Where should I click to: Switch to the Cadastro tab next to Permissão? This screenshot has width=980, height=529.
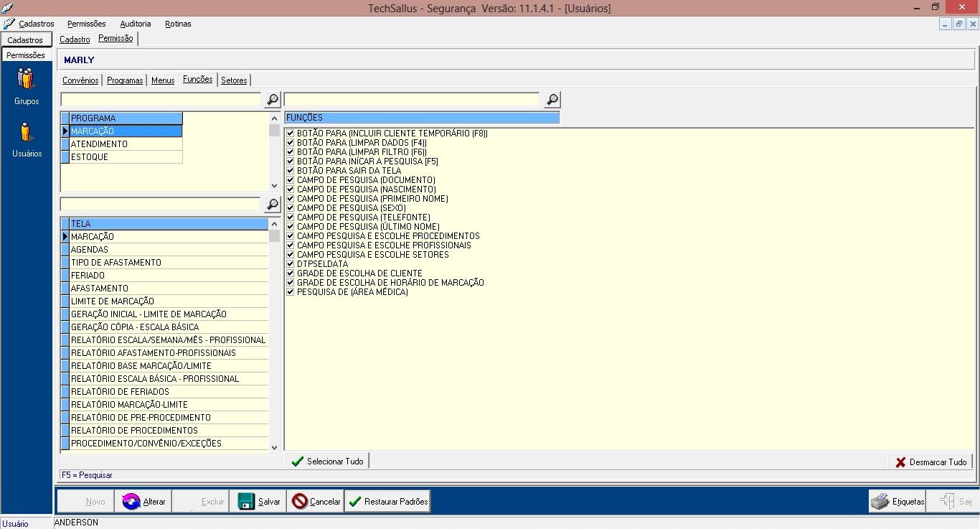[75, 39]
